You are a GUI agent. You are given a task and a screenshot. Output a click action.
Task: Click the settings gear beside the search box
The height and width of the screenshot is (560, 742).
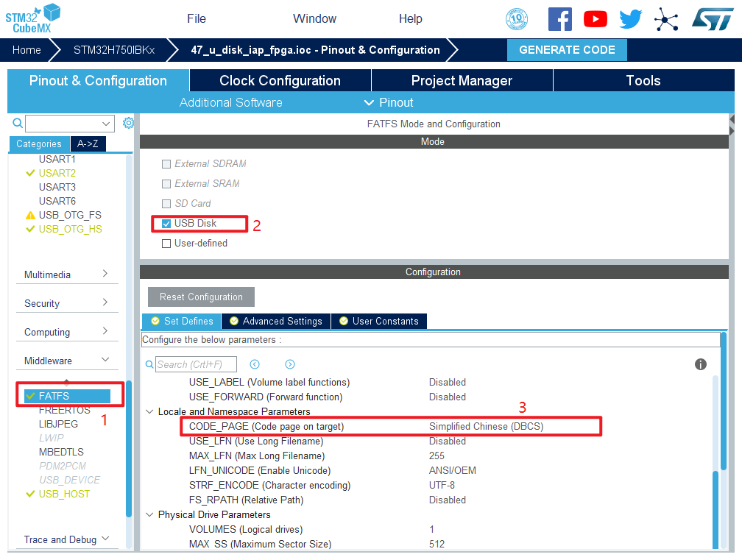point(128,123)
